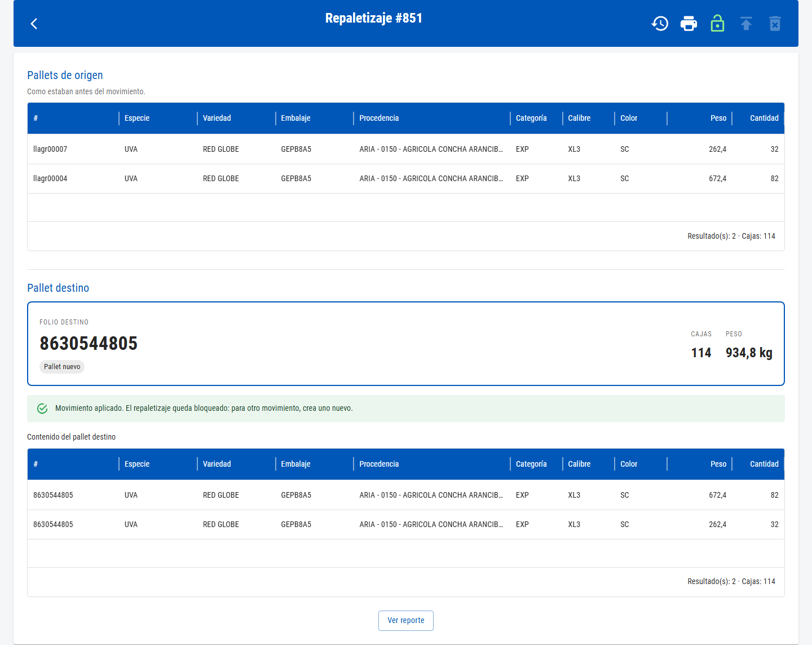Select row llagr00004 in origin pallets

point(406,178)
